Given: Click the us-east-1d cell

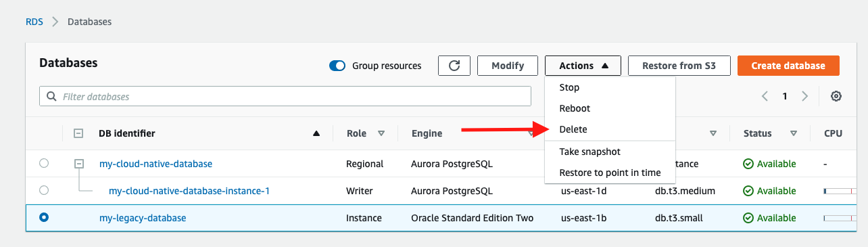Looking at the screenshot, I should click(584, 191).
